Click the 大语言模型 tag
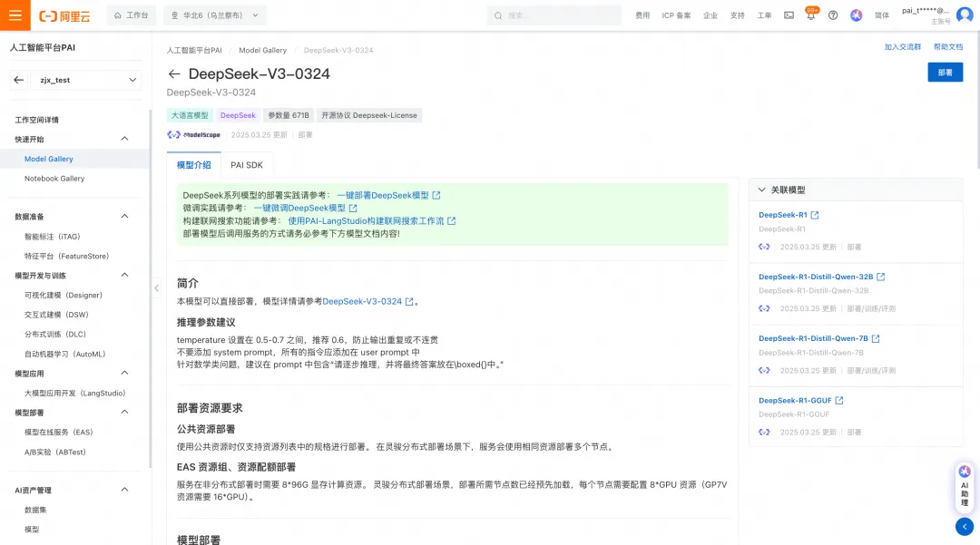Screen dimensions: 980x545 point(190,115)
